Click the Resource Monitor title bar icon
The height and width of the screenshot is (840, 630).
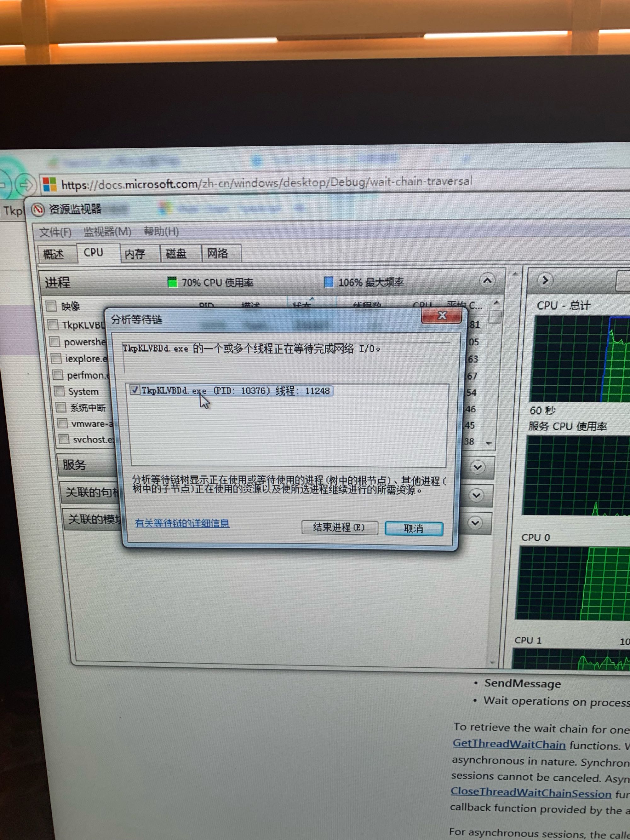coord(37,210)
